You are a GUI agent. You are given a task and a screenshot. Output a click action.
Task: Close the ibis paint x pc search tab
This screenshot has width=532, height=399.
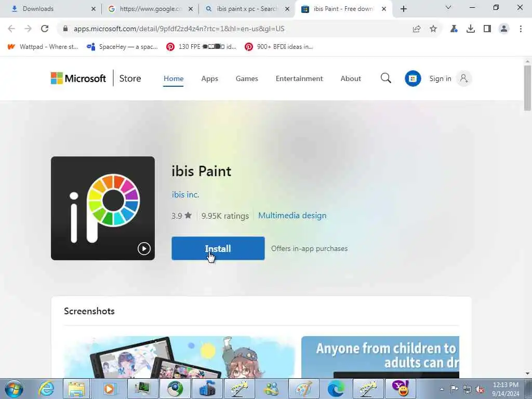287,9
